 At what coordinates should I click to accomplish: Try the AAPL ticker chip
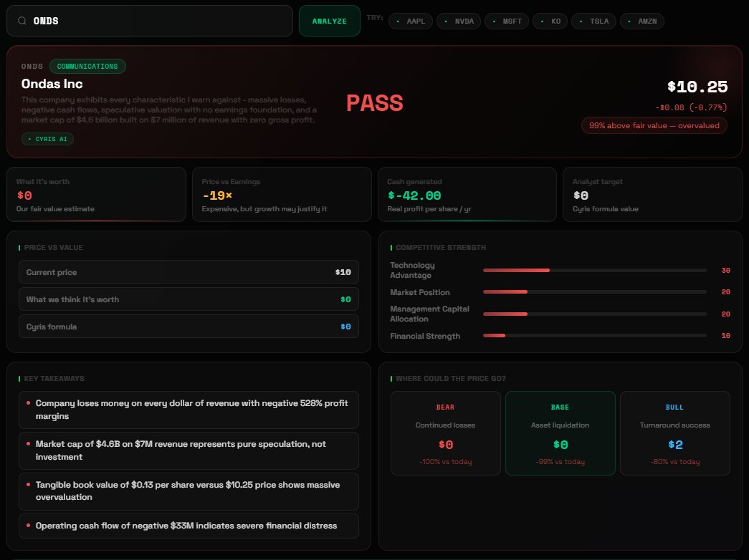pyautogui.click(x=411, y=21)
